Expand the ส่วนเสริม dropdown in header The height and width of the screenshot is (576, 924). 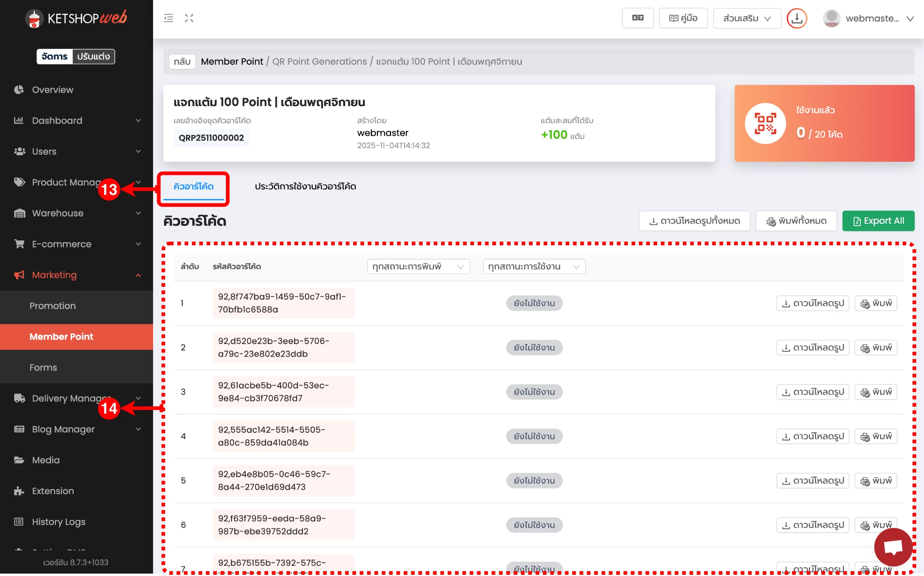click(x=747, y=18)
